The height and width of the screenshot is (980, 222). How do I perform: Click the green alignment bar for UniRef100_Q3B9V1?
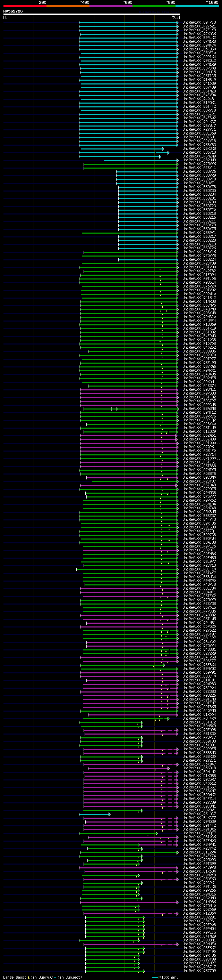click(x=130, y=233)
